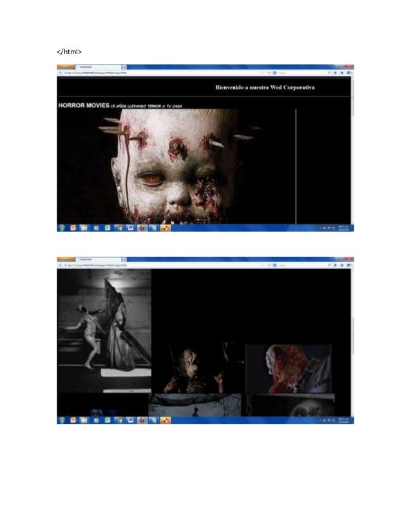Click the foggy bare-trees scene thumbnail
The height and width of the screenshot is (532, 411).
(x=195, y=405)
